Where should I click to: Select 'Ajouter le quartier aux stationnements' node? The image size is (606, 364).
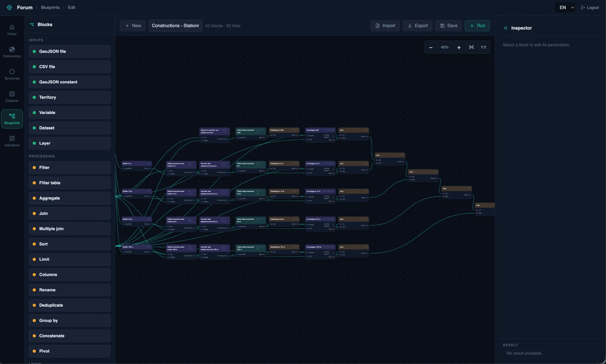[x=215, y=135]
